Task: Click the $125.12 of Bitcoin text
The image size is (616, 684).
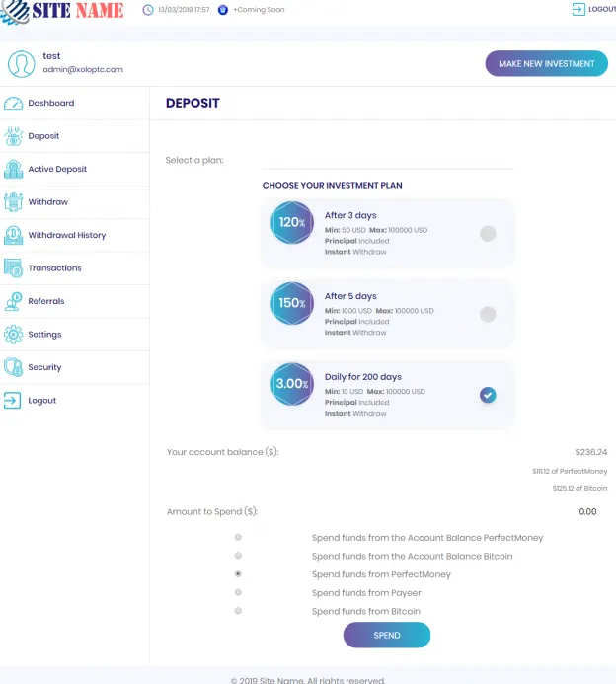Action: tap(579, 489)
